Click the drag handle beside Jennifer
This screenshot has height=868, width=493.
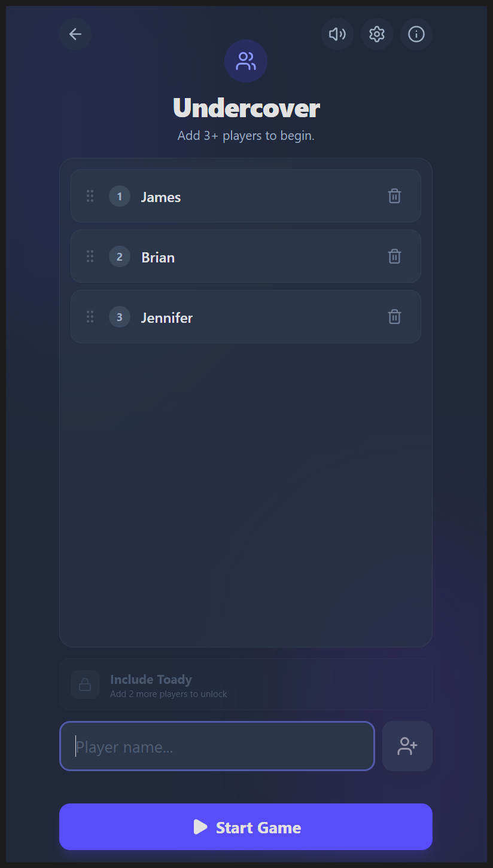(90, 317)
